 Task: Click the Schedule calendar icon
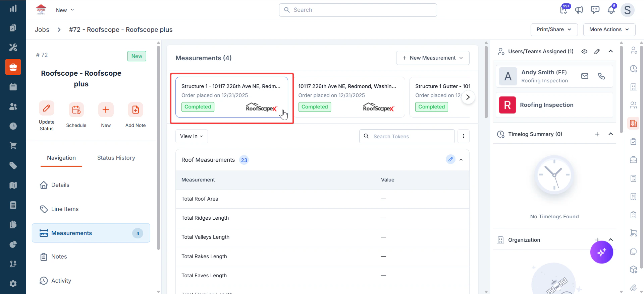pos(76,110)
